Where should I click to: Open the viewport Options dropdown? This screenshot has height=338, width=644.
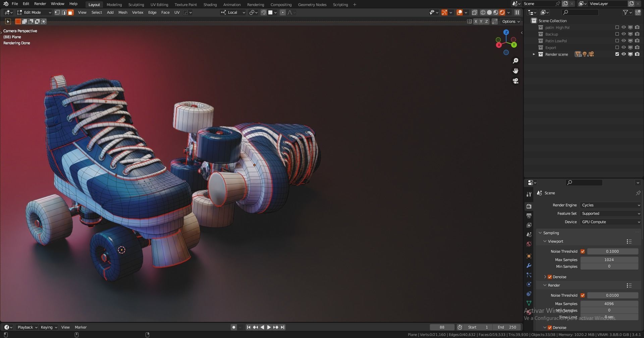point(511,21)
